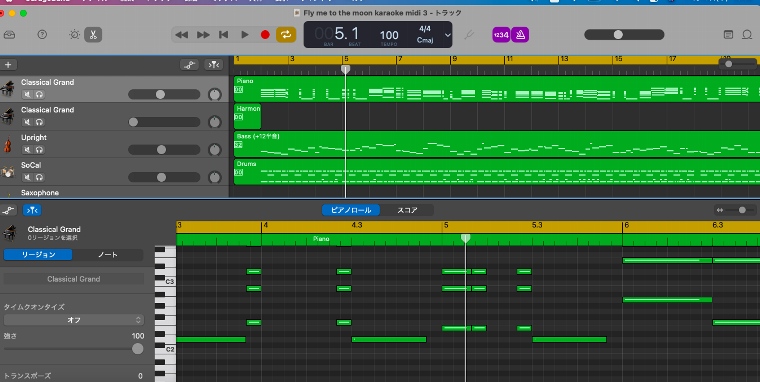Image resolution: width=760 pixels, height=382 pixels.
Task: Select the Piano region in tracks area
Action: point(497,89)
